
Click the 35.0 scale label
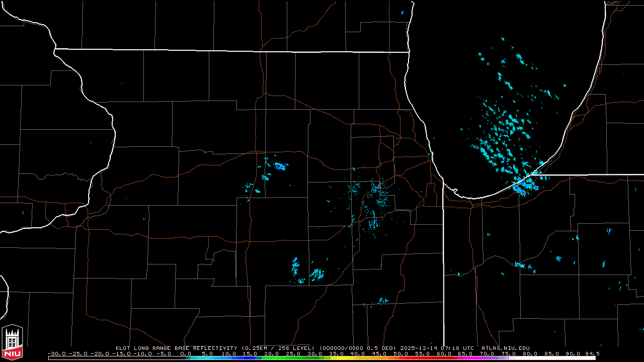coord(337,353)
